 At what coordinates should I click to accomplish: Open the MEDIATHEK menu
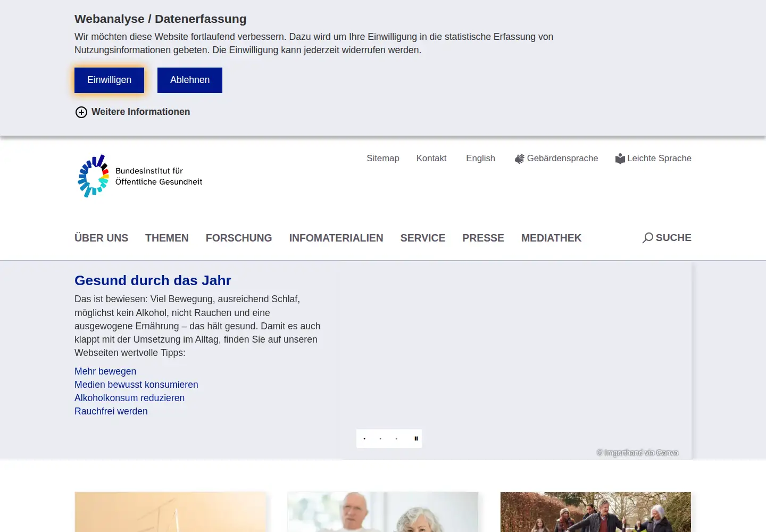[551, 238]
